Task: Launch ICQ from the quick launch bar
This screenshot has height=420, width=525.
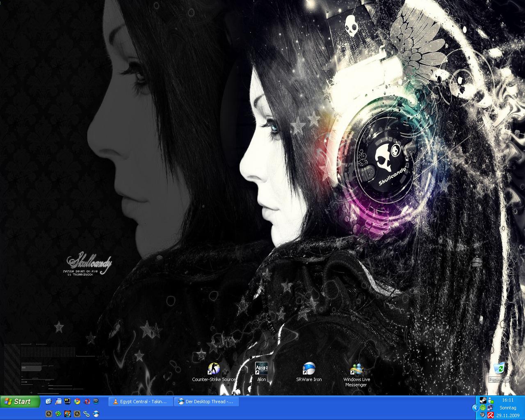Action: pos(58,414)
